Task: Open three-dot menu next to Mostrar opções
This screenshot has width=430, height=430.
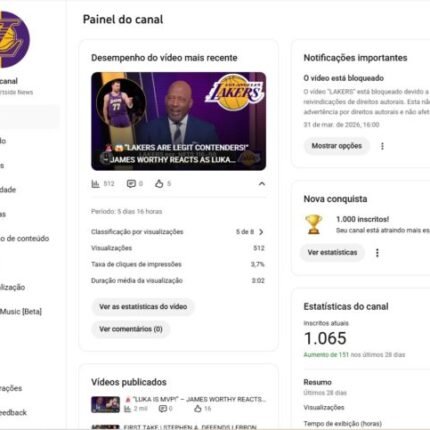Action: click(x=382, y=146)
